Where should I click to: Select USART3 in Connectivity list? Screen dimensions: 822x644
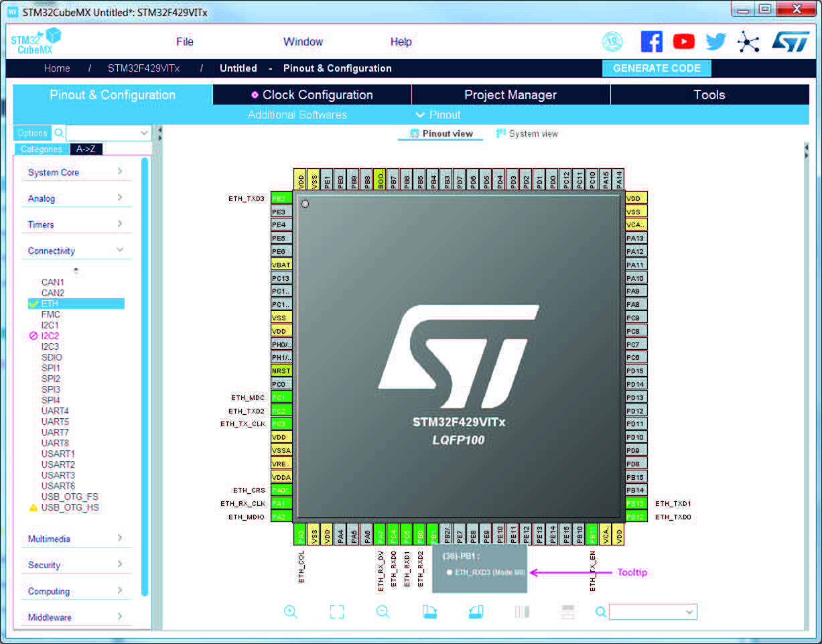point(58,475)
